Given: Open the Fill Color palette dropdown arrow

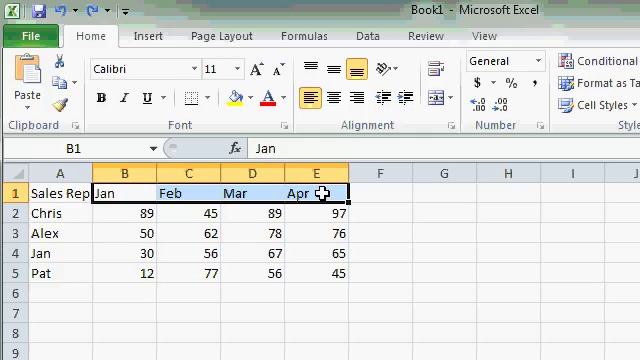Looking at the screenshot, I should pos(250,98).
